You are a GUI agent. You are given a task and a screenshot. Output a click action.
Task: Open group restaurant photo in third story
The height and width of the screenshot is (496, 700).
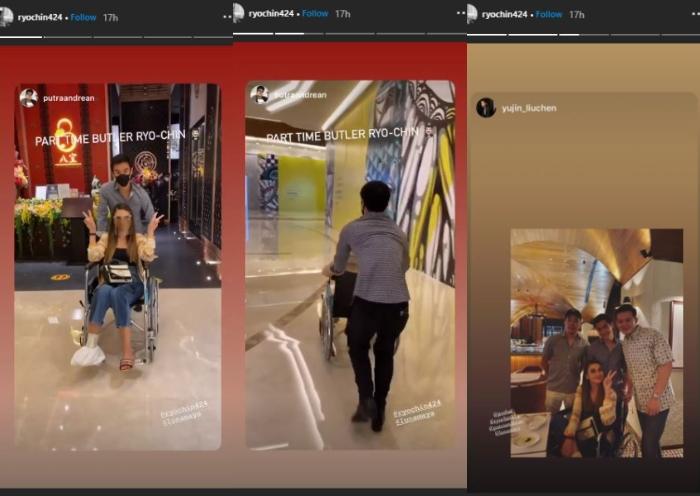pyautogui.click(x=597, y=343)
